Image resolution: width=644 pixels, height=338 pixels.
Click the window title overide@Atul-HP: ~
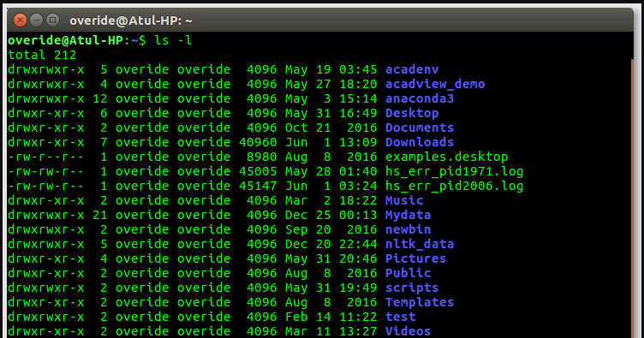[131, 21]
